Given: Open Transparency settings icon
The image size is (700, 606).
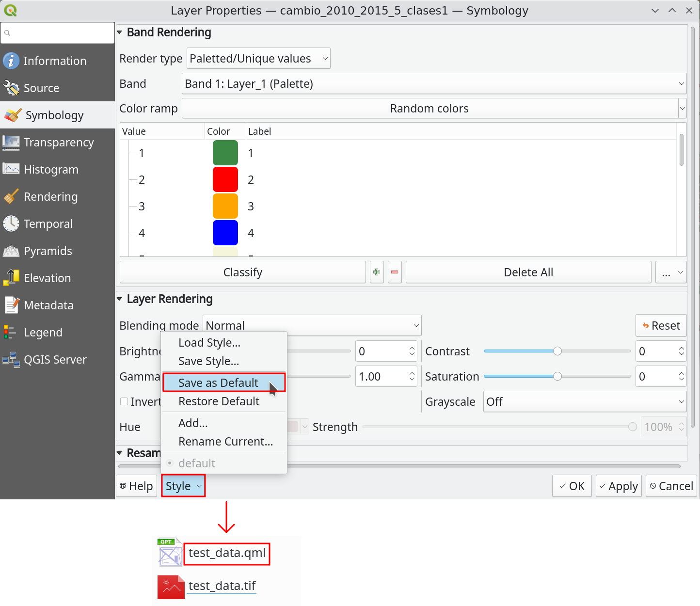Looking at the screenshot, I should point(11,142).
